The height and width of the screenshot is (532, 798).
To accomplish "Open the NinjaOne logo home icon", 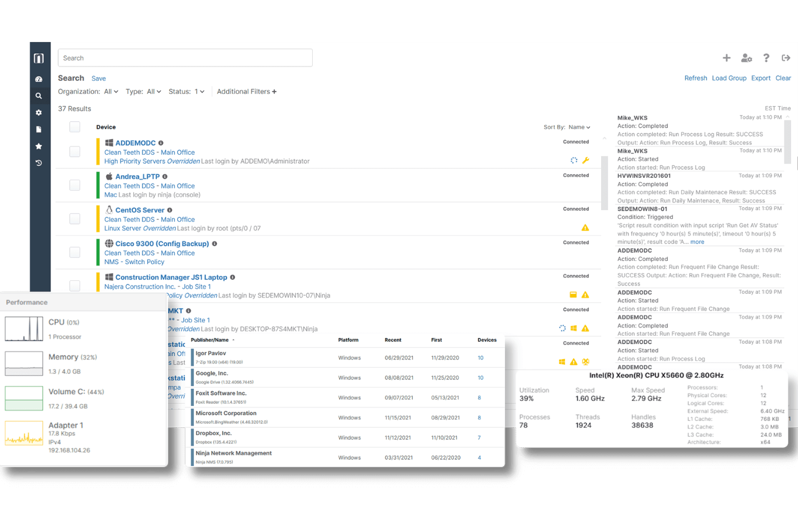I will point(39,58).
